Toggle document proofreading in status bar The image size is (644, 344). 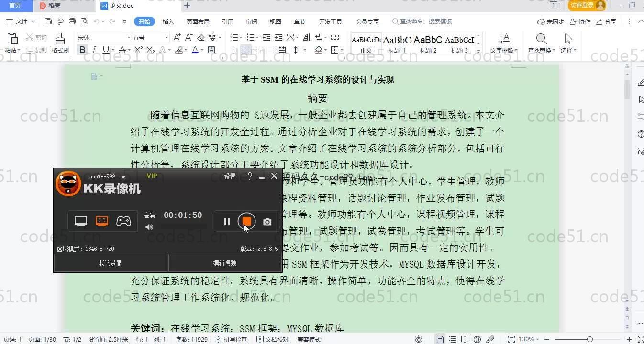(273, 339)
